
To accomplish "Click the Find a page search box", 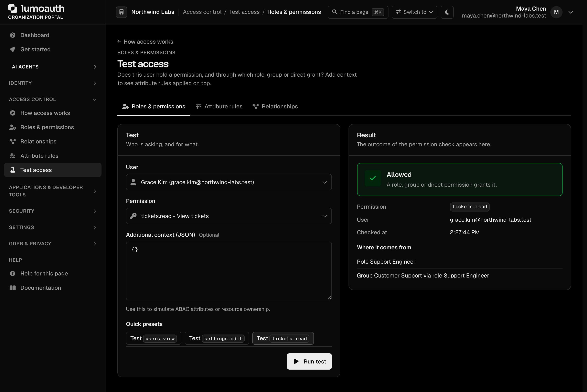I will [x=358, y=12].
